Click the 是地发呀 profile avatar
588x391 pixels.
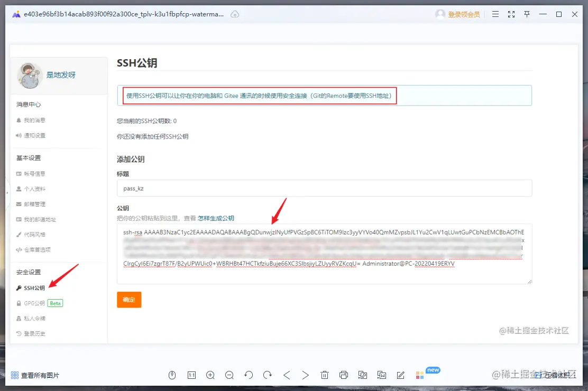tap(29, 75)
